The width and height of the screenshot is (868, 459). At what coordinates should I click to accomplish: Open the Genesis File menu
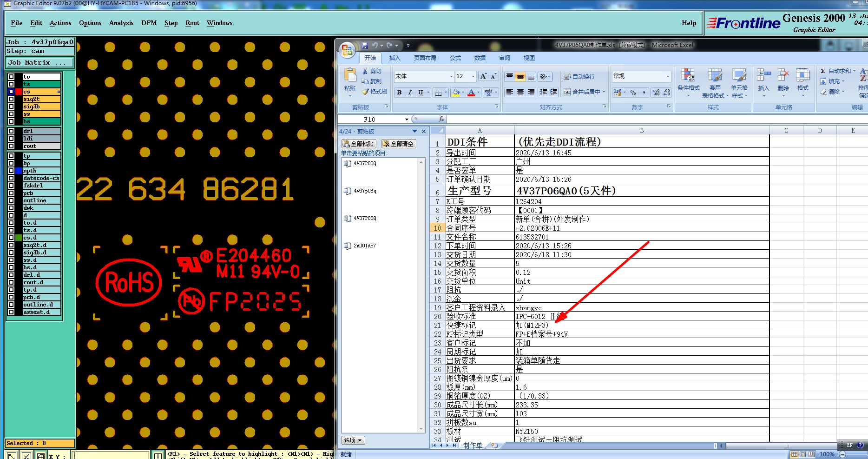17,23
